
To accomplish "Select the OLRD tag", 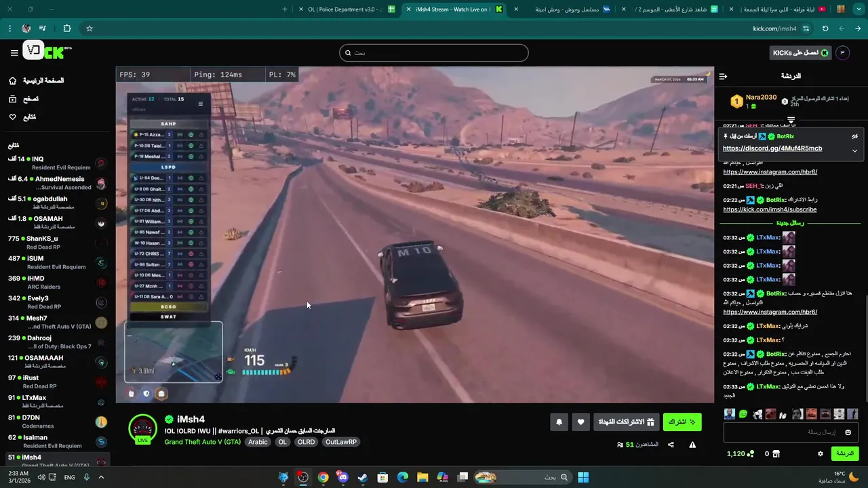I will pos(306,442).
